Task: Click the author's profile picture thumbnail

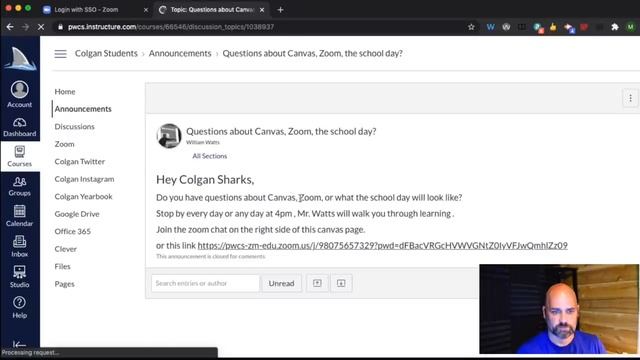Action: [169, 136]
